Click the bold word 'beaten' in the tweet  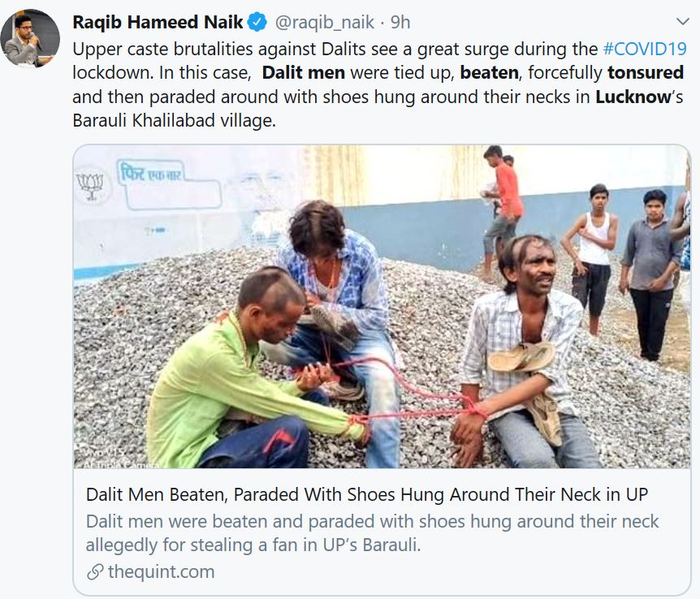(490, 72)
